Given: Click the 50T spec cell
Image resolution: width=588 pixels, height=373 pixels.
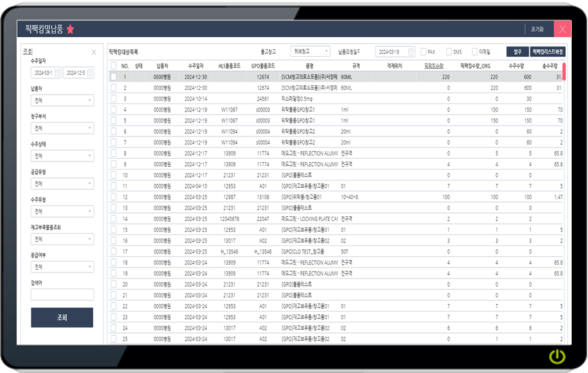Looking at the screenshot, I should coord(344,251).
